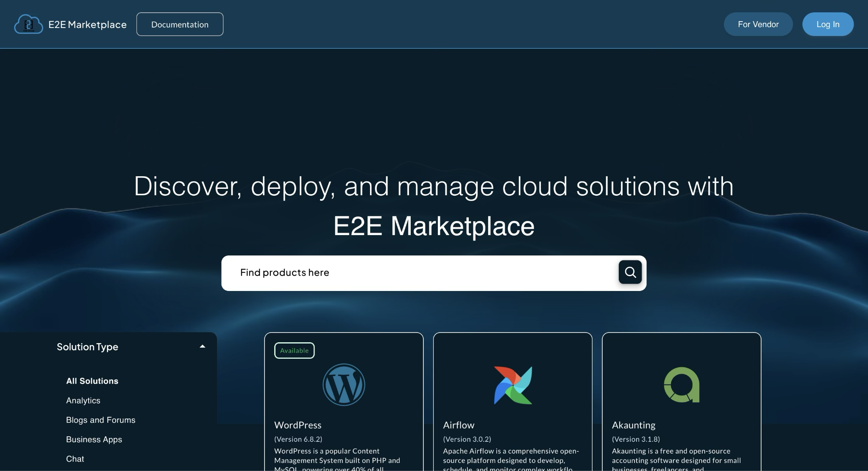This screenshot has width=868, height=471.
Task: Select the Blogs and Forums category
Action: [x=100, y=420]
